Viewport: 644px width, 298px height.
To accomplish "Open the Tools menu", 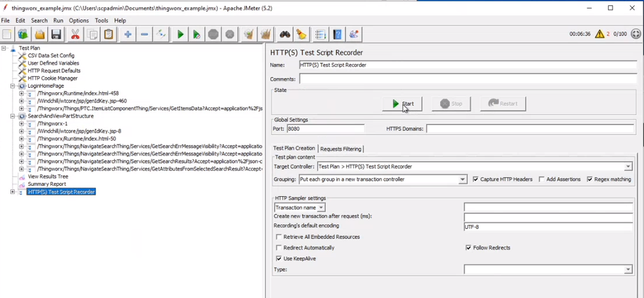I will coord(101,20).
